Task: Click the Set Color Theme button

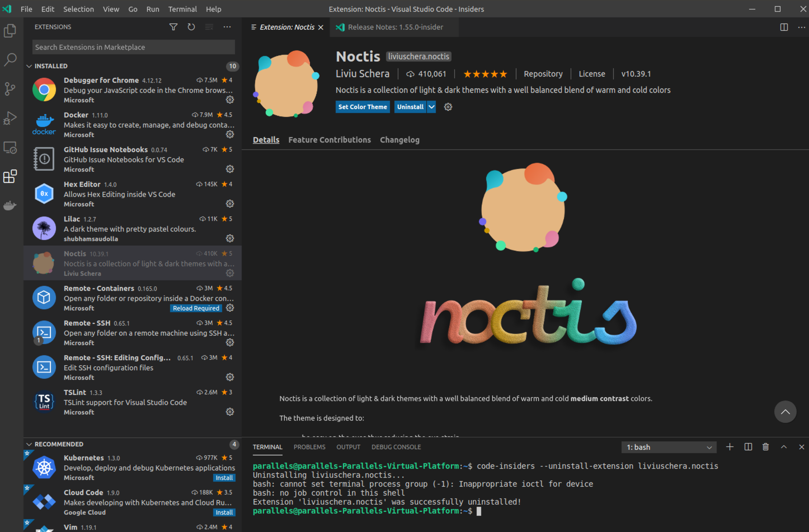Action: 362,107
